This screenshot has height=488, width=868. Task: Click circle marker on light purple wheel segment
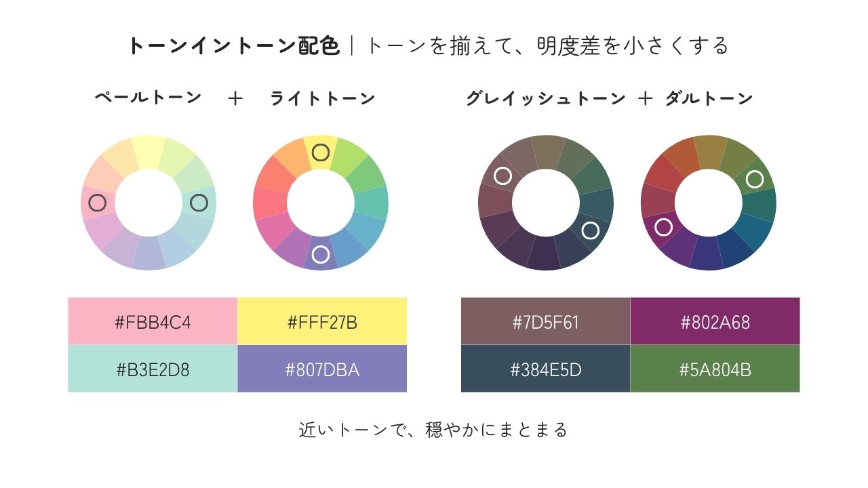pos(321,255)
